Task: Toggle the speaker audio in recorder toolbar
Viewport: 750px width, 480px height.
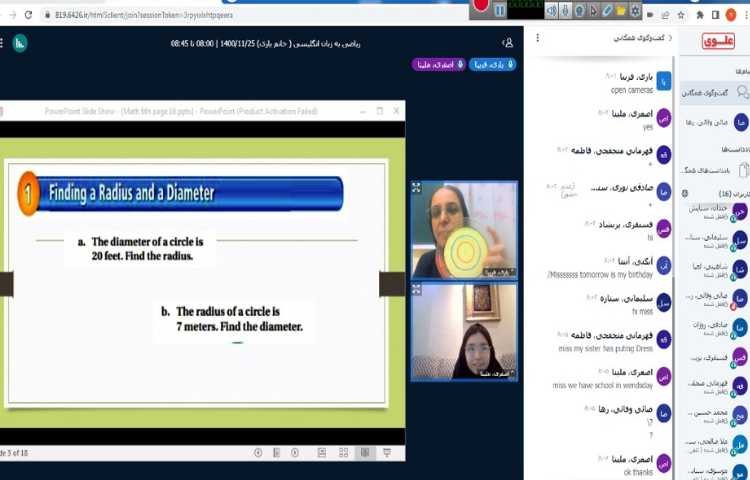Action: tap(551, 10)
